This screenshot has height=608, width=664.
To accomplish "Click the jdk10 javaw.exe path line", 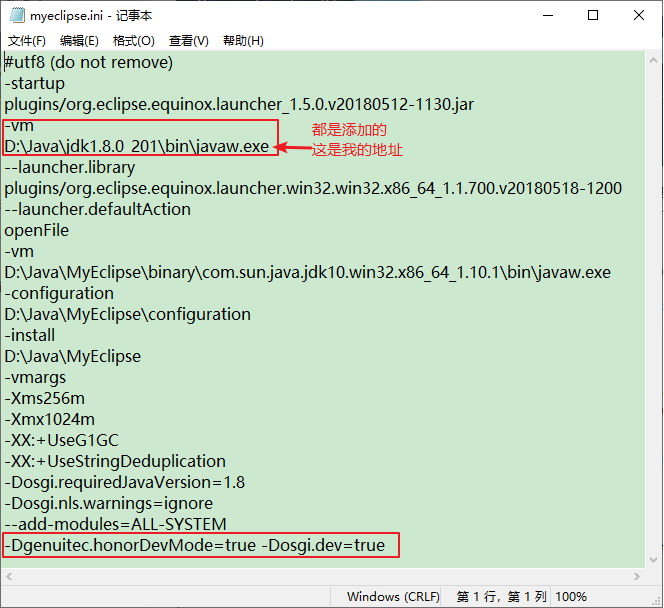I will (x=308, y=272).
